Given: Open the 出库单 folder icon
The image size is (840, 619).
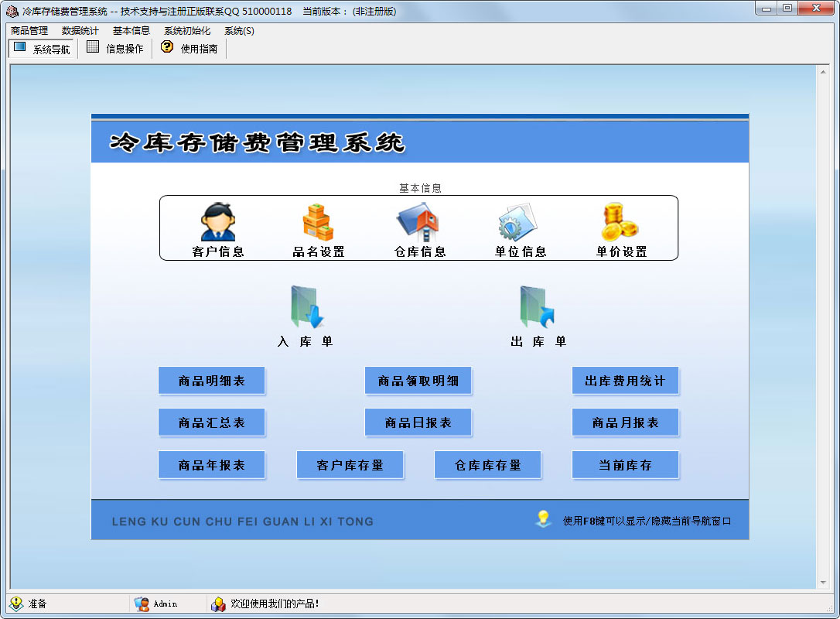Looking at the screenshot, I should 538,307.
